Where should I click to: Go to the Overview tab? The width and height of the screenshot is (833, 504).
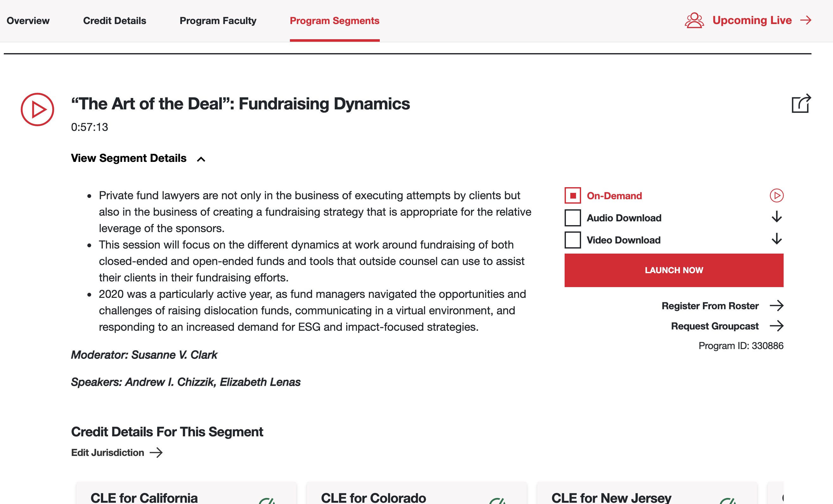28,21
